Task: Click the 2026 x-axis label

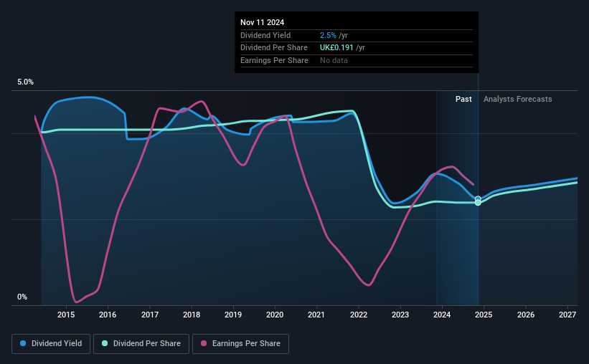Action: point(526,315)
